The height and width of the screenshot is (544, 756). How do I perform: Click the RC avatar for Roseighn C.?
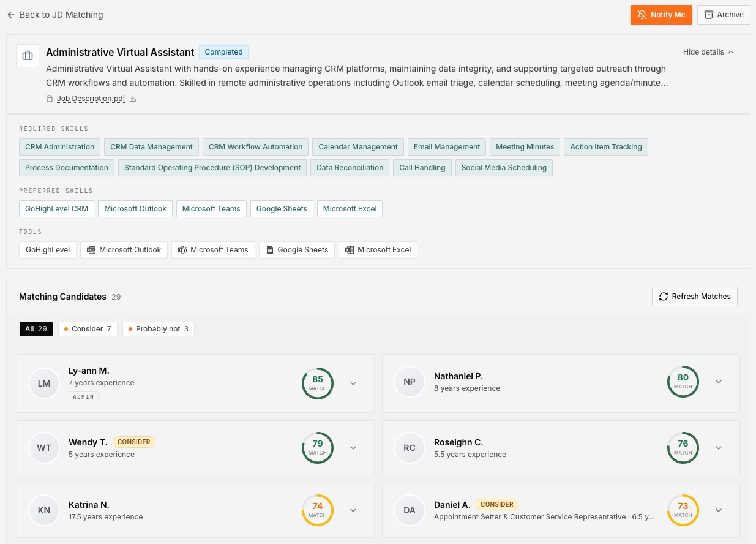(x=410, y=448)
